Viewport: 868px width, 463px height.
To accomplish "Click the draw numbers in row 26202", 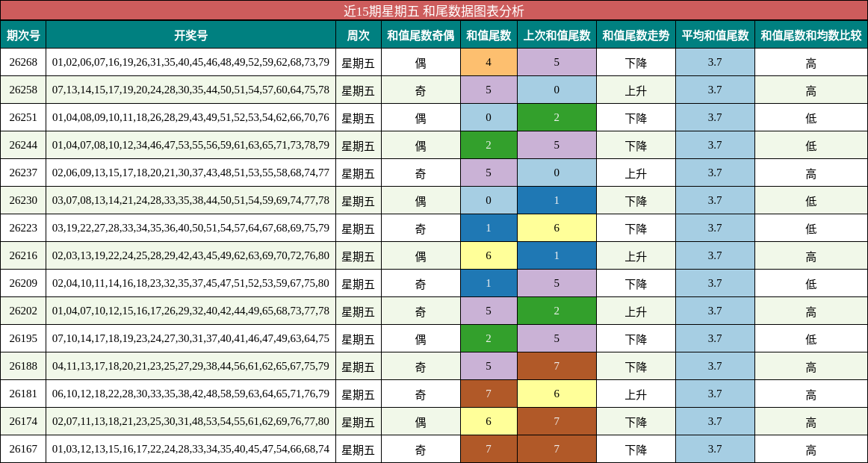I will click(x=191, y=311).
